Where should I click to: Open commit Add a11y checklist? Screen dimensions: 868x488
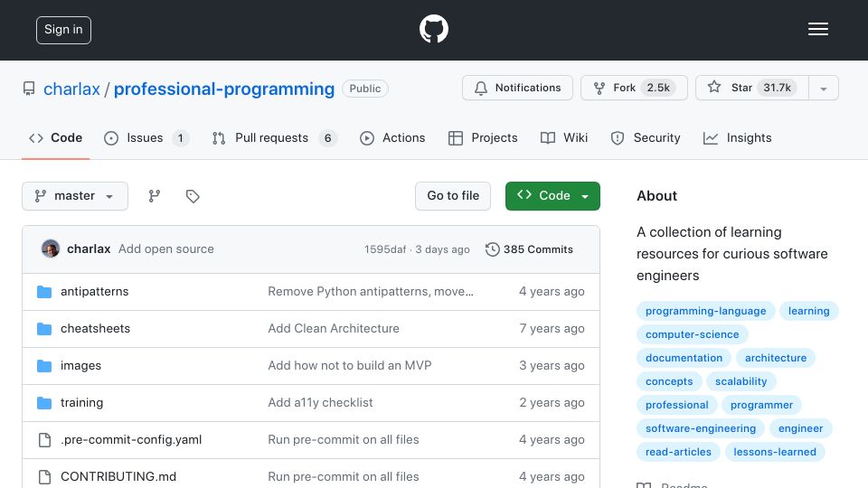pyautogui.click(x=320, y=403)
